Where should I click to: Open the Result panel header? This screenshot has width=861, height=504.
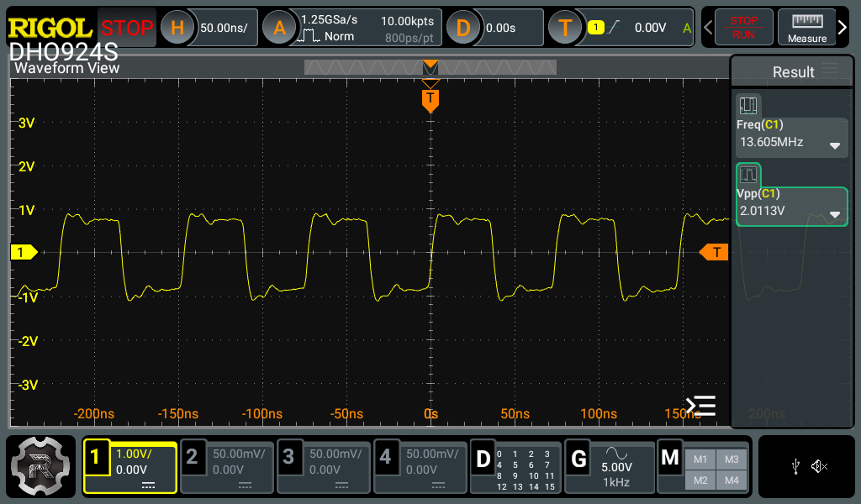(x=793, y=72)
